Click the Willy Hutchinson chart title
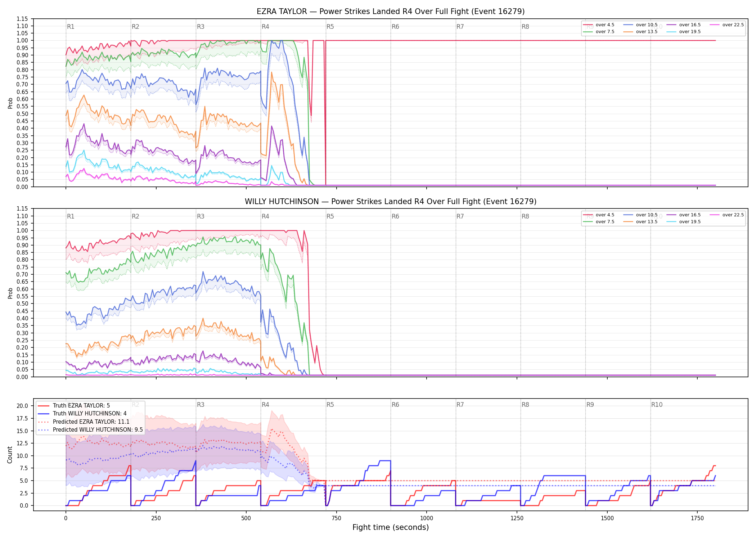The width and height of the screenshot is (756, 540). pyautogui.click(x=391, y=202)
